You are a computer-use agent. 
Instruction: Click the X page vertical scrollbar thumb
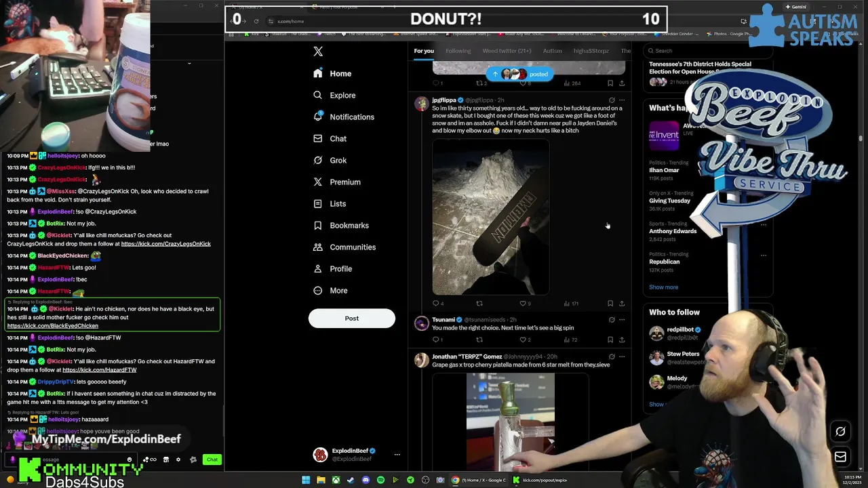[861, 138]
